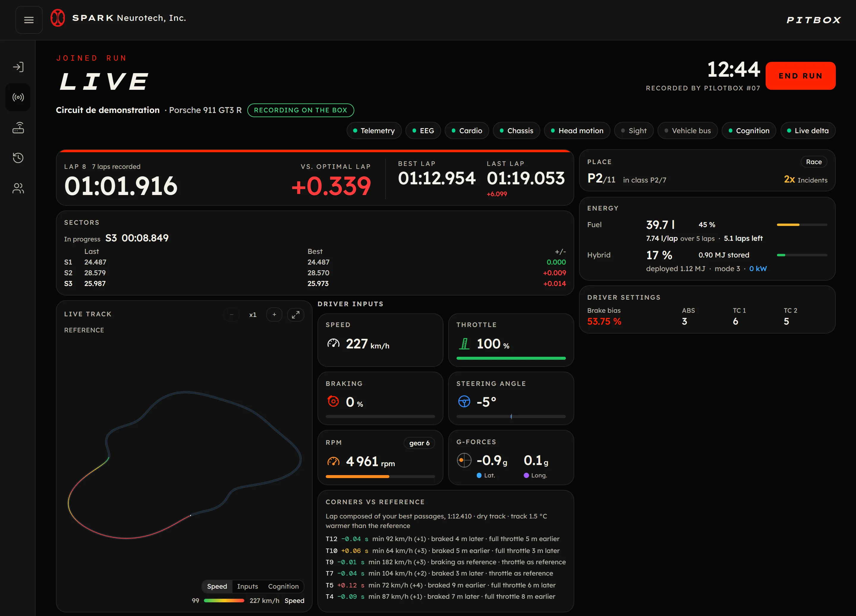Click the brake disc icon
This screenshot has height=616, width=856.
[x=333, y=401]
